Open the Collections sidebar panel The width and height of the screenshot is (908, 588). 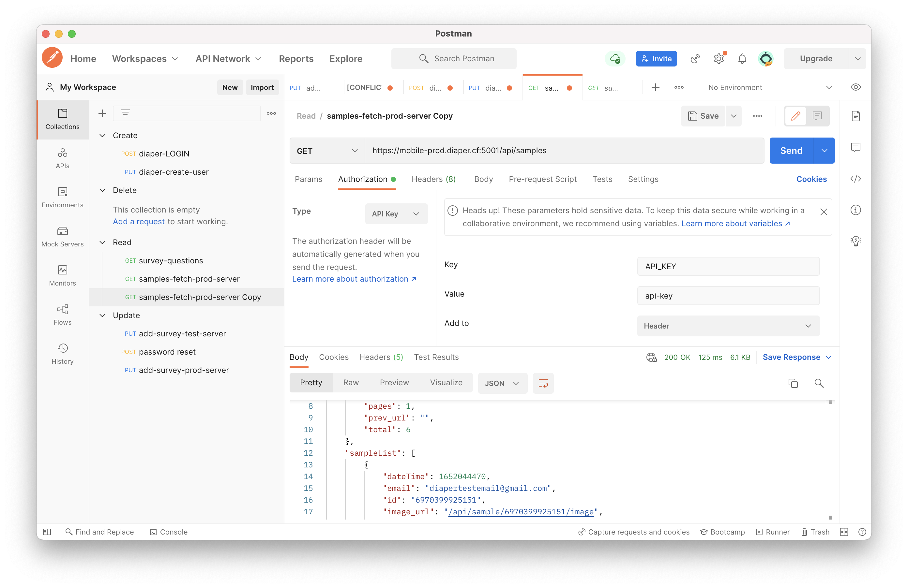pyautogui.click(x=63, y=119)
